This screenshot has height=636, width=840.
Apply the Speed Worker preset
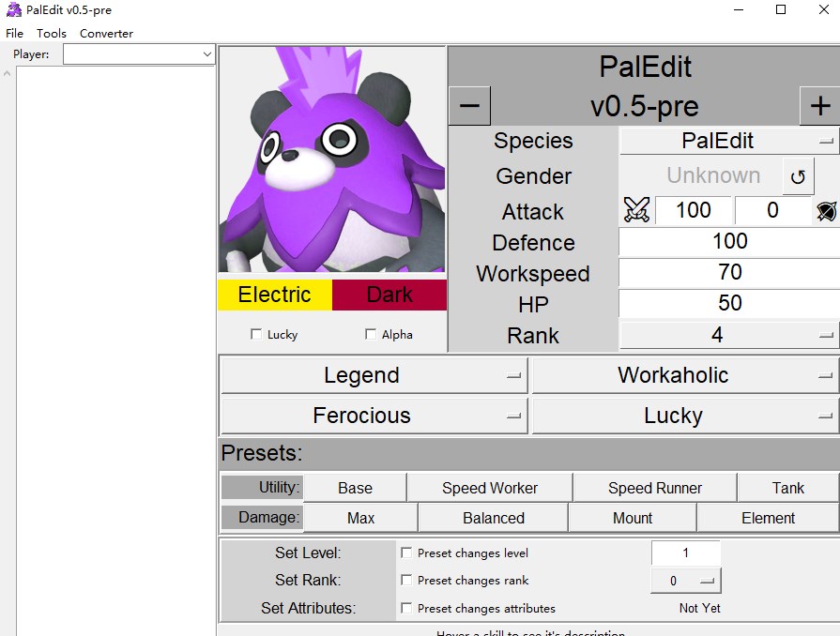(x=490, y=488)
